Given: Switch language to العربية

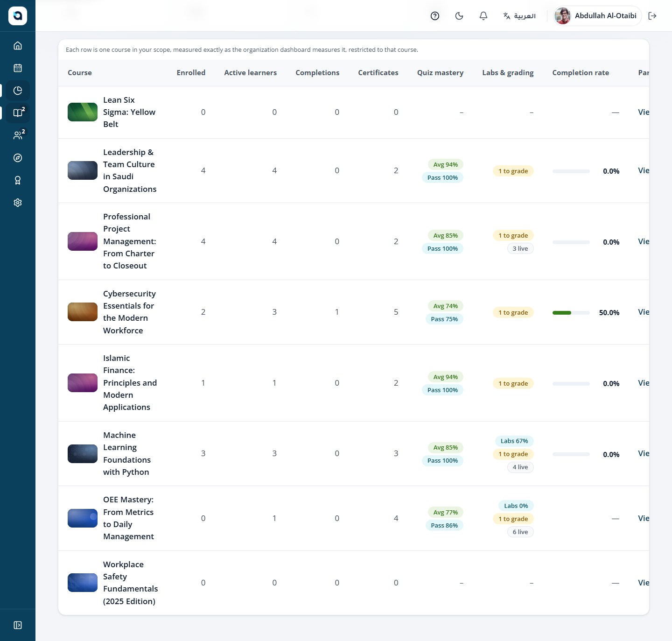Looking at the screenshot, I should click(519, 16).
